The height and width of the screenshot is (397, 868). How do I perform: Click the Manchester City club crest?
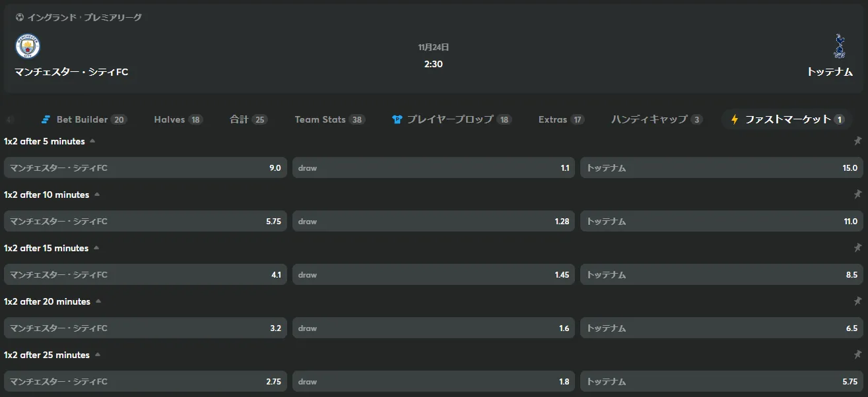click(x=28, y=46)
